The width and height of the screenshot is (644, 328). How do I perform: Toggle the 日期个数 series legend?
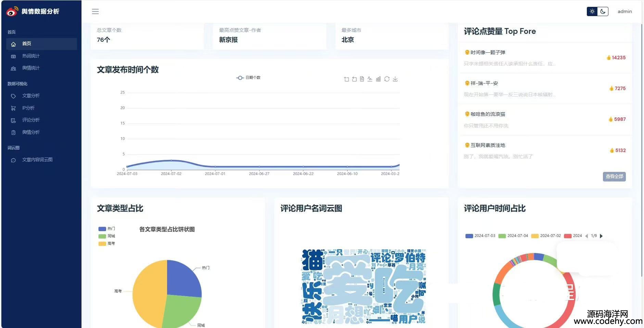coord(248,78)
